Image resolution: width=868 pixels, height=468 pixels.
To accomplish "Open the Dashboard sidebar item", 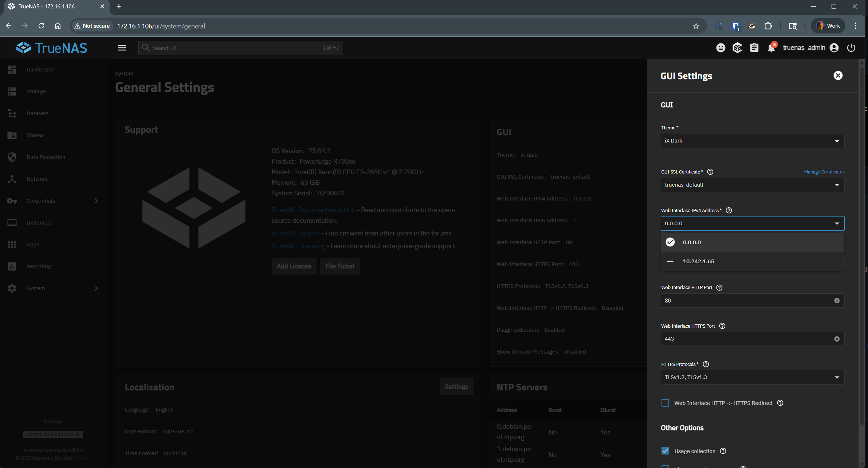I will click(x=54, y=70).
